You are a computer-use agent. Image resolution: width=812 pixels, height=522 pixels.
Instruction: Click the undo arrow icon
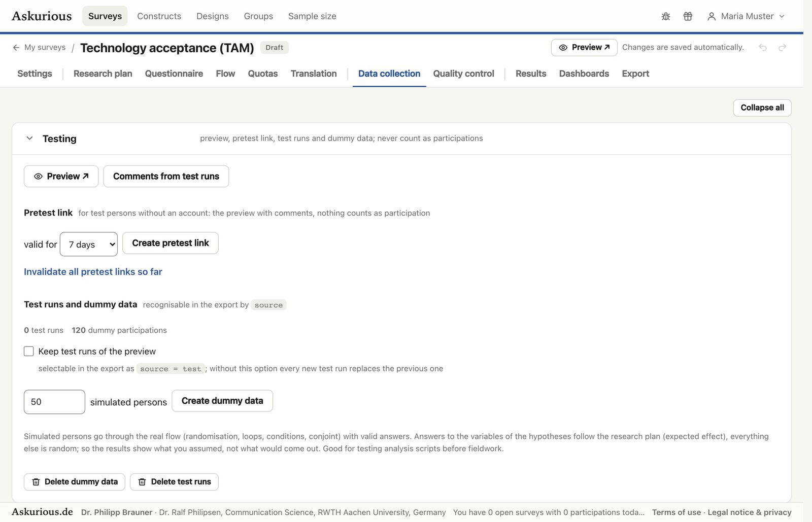763,47
